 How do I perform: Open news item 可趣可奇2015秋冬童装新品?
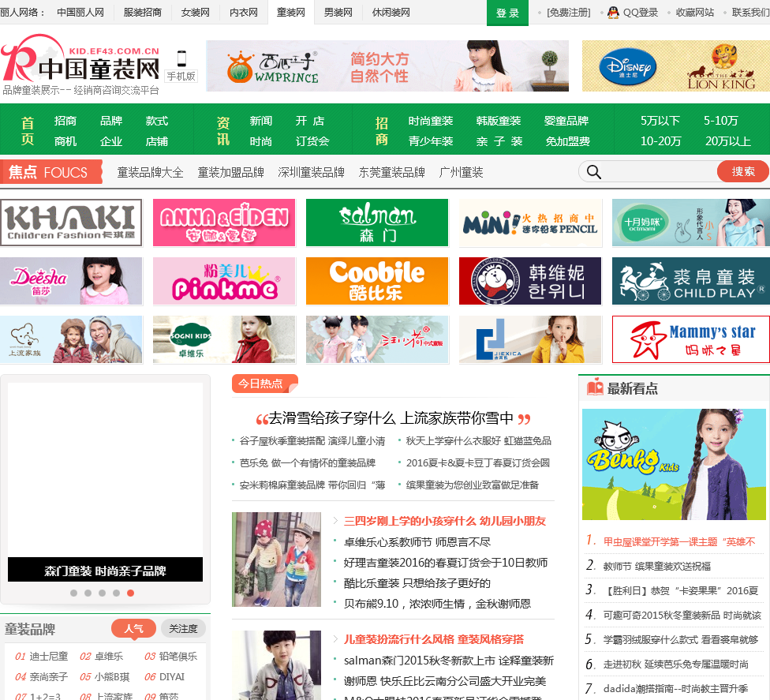(682, 616)
